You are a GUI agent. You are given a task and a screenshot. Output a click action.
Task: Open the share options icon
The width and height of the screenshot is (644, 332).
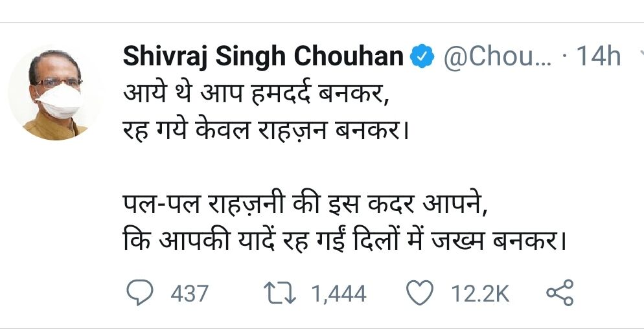click(x=559, y=294)
